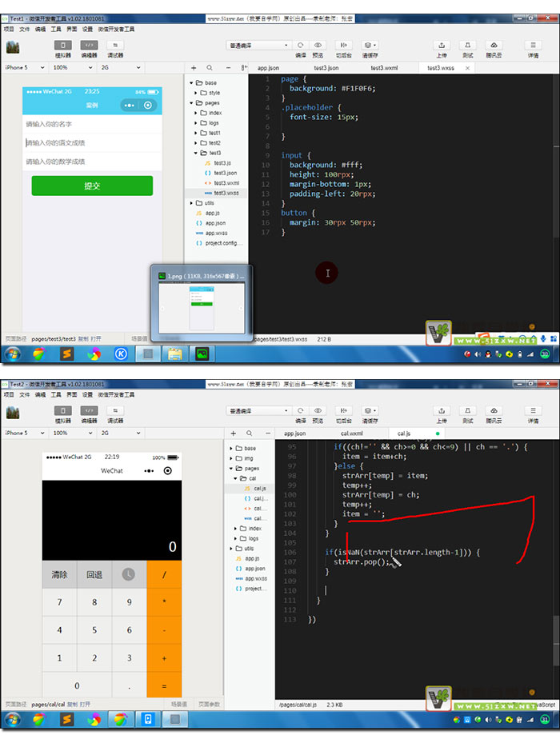Viewport: 560px width, 739px height.
Task: Click the 请输入你的数学成绩 math score input
Action: click(92, 162)
